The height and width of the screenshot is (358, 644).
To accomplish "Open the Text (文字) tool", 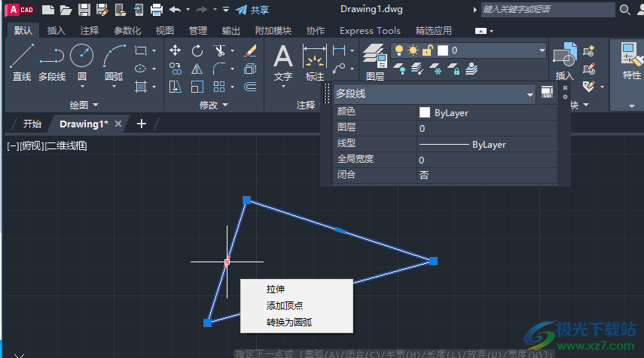I will coord(283,63).
